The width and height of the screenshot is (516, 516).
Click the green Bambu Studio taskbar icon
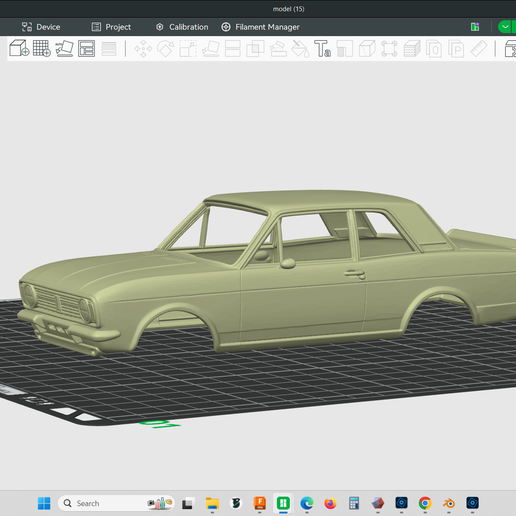pos(283,503)
